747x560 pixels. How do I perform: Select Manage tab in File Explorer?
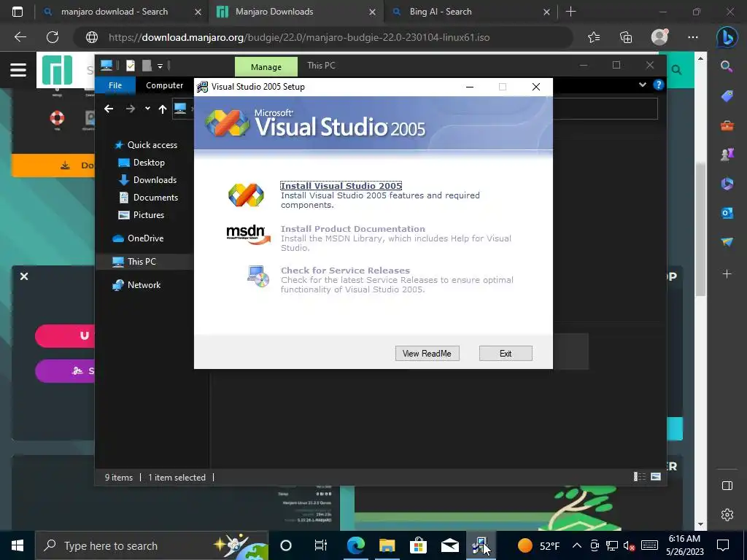point(266,66)
